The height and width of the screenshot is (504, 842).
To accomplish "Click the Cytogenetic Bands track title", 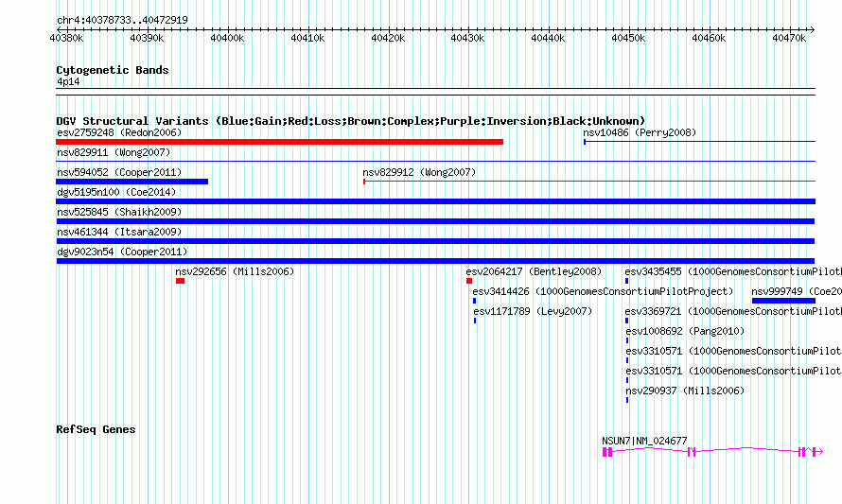I will (113, 70).
